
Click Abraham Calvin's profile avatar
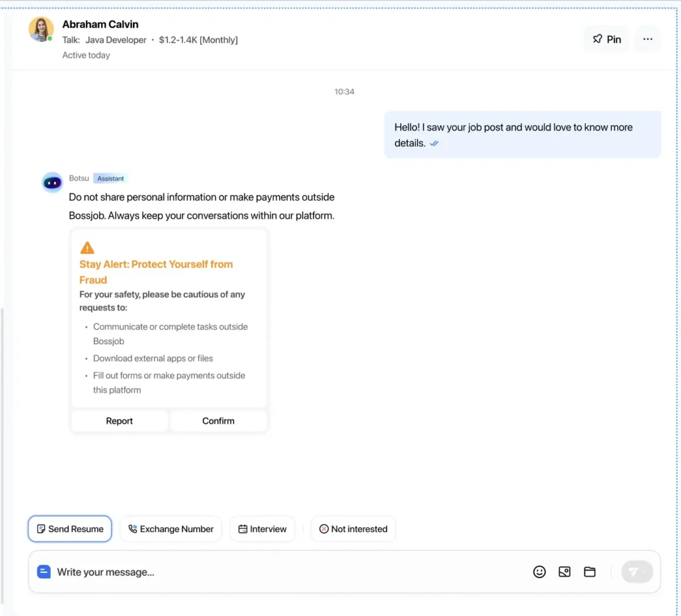(x=41, y=29)
